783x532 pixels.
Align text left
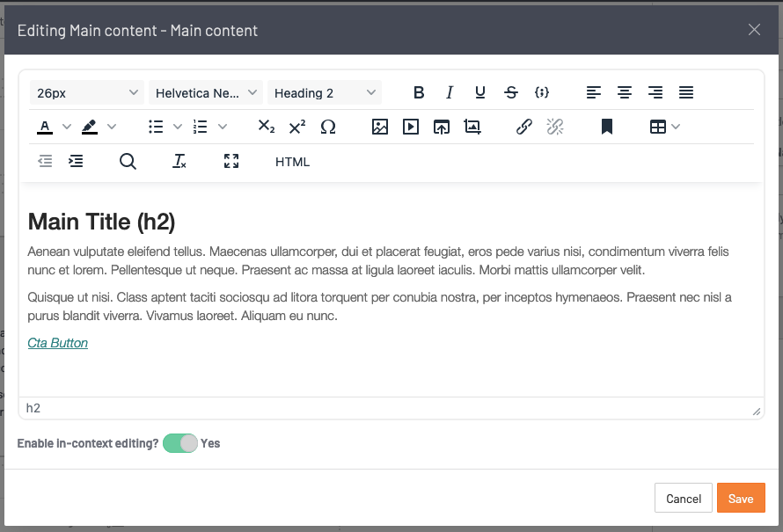[594, 92]
